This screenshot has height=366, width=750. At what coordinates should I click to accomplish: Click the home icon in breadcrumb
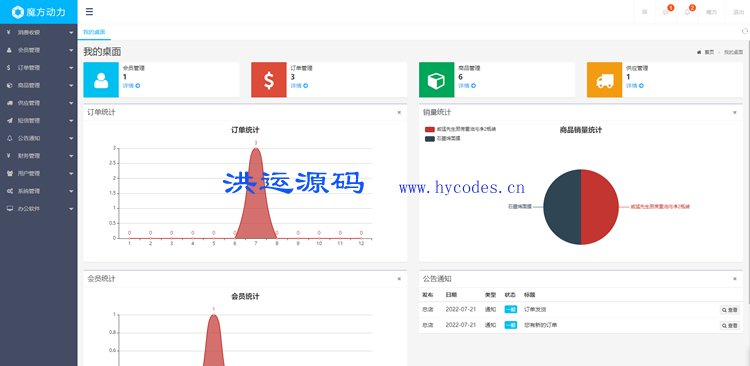point(699,52)
